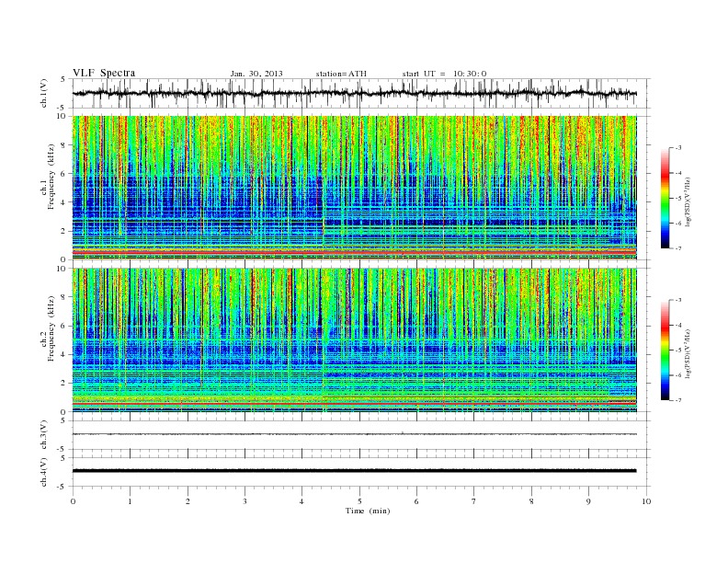The image size is (728, 563).
Task: Click the "station=ATH" label
Action: coord(341,74)
